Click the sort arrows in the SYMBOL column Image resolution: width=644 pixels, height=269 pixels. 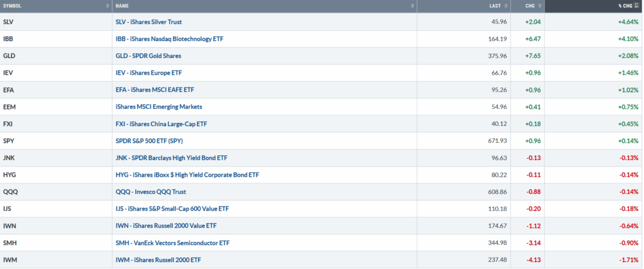point(108,6)
